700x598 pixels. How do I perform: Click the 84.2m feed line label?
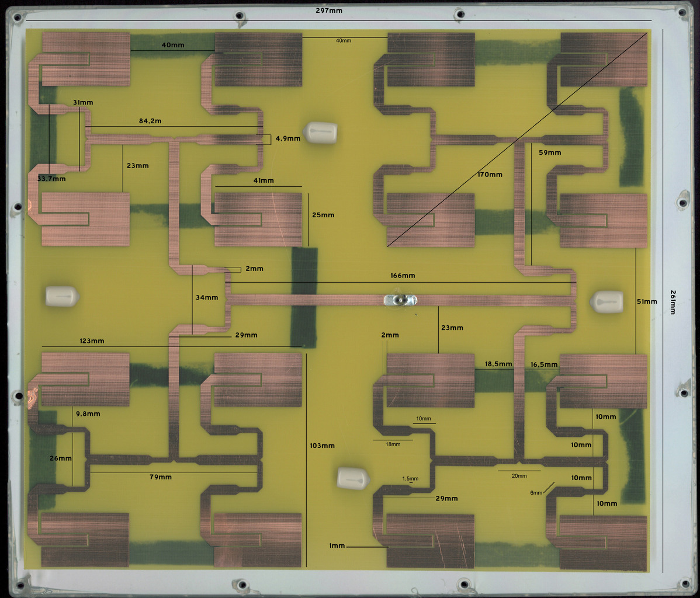coord(150,120)
